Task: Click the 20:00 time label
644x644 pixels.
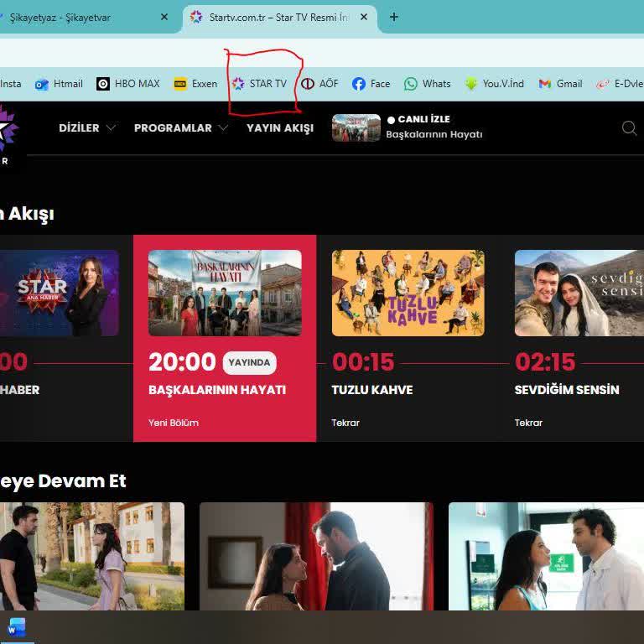Action: pos(182,362)
